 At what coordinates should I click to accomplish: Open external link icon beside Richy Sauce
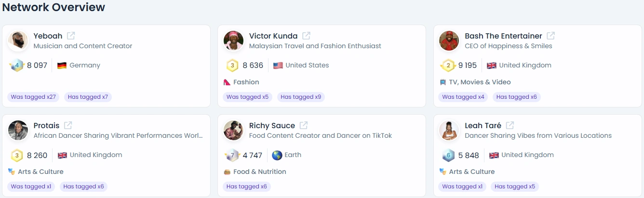pyautogui.click(x=303, y=125)
